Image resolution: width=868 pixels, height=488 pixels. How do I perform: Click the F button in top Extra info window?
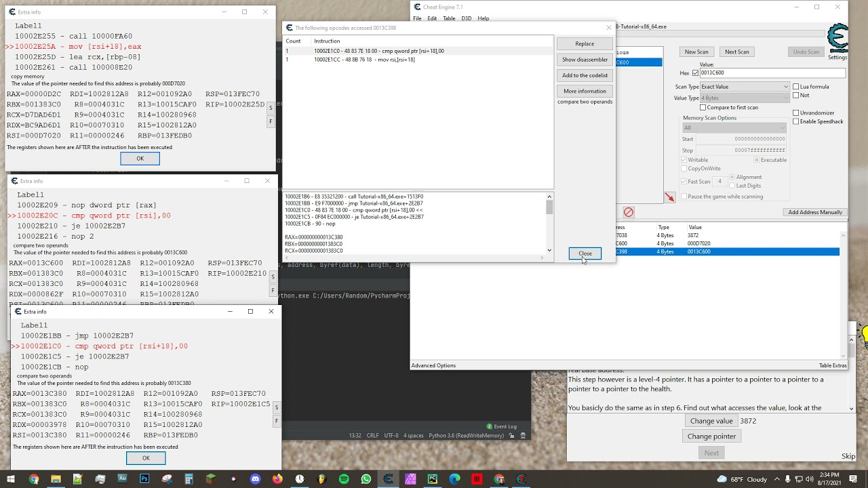coord(271,122)
